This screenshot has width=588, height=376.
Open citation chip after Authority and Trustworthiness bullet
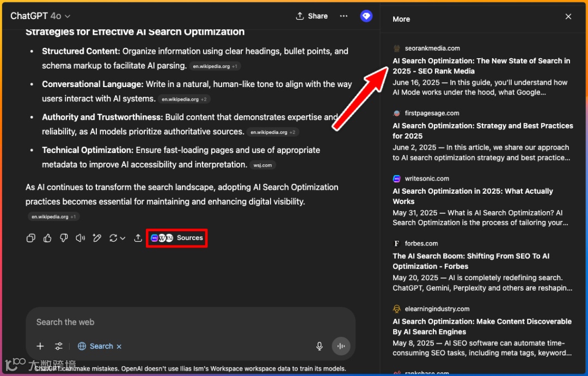[273, 132]
